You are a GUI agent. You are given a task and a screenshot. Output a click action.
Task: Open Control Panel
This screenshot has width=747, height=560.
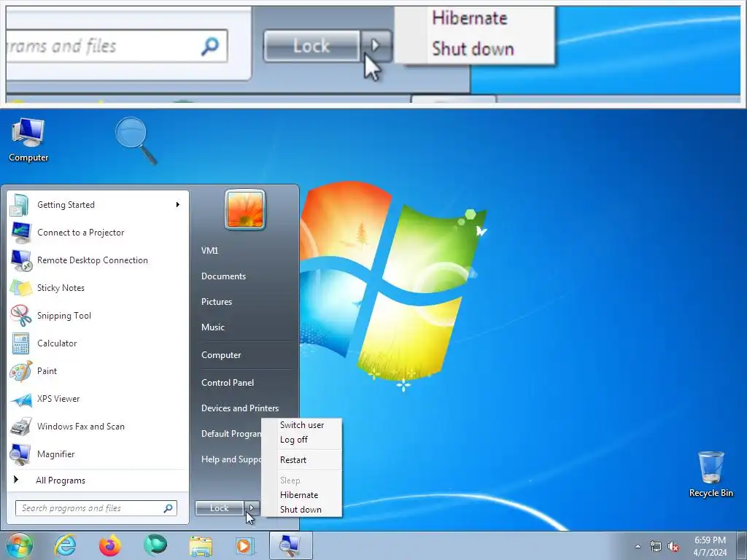coord(228,382)
